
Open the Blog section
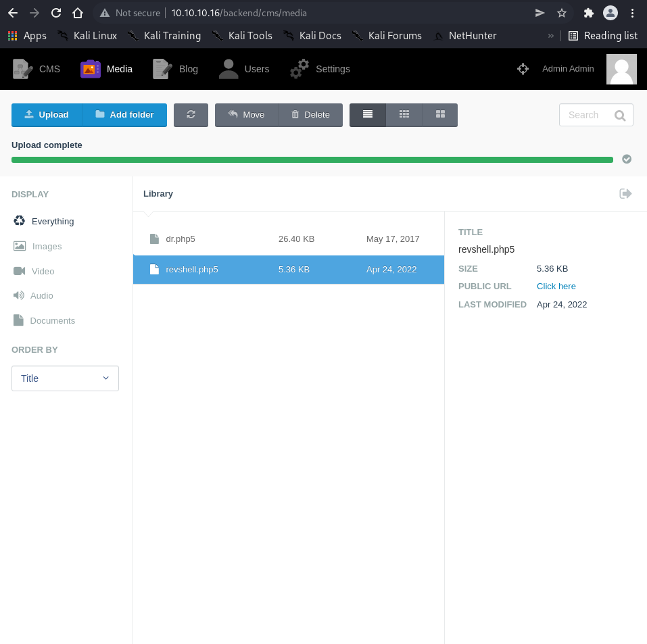point(176,69)
